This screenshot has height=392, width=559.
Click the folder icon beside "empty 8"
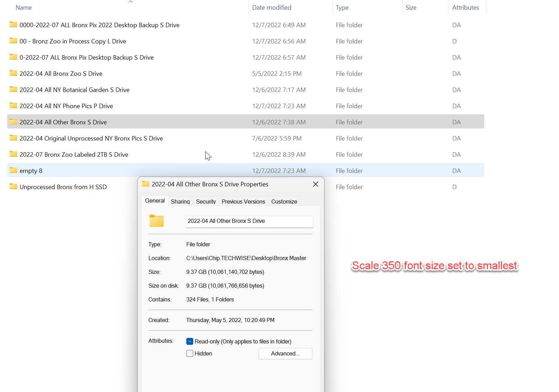(13, 170)
